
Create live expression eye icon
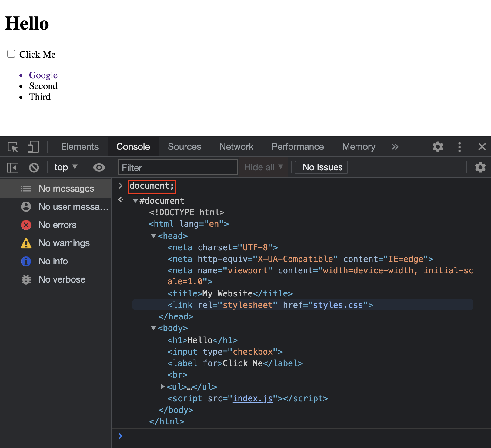tap(99, 167)
